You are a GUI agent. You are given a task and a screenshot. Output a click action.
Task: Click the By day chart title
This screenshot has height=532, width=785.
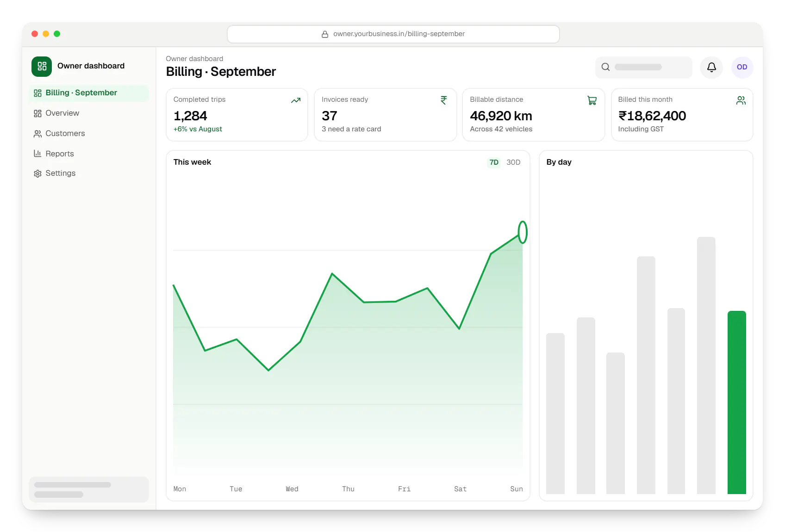coord(559,162)
